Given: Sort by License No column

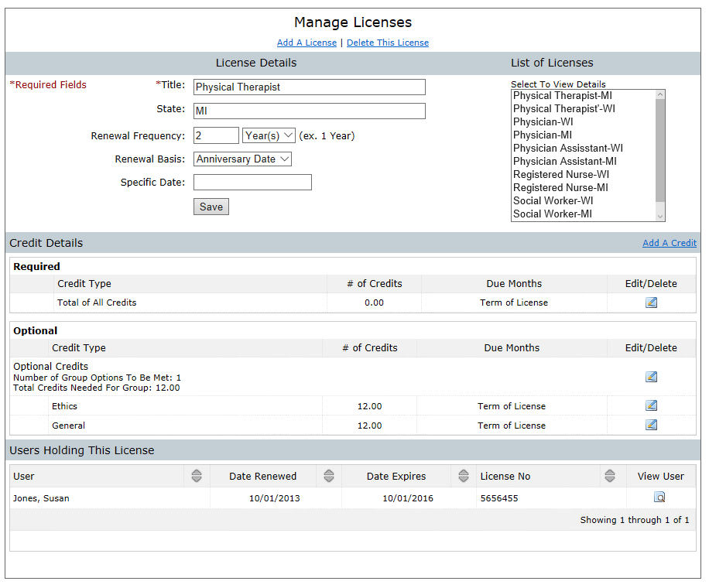Looking at the screenshot, I should (610, 476).
